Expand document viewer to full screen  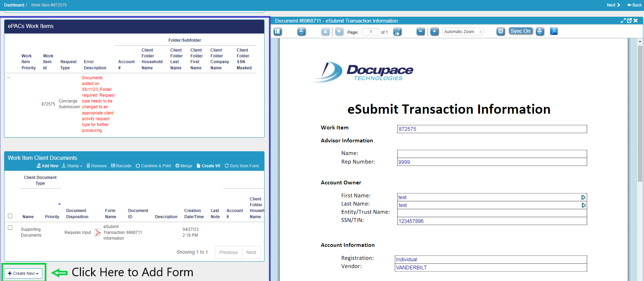623,20
